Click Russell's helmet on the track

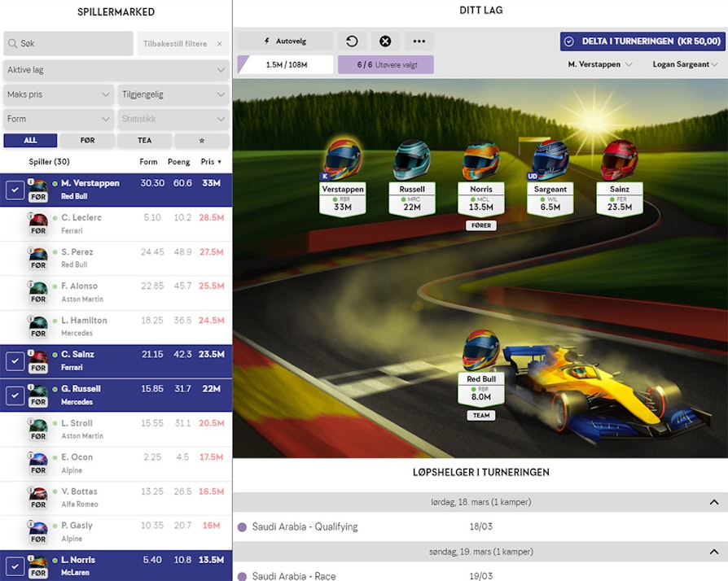point(412,159)
